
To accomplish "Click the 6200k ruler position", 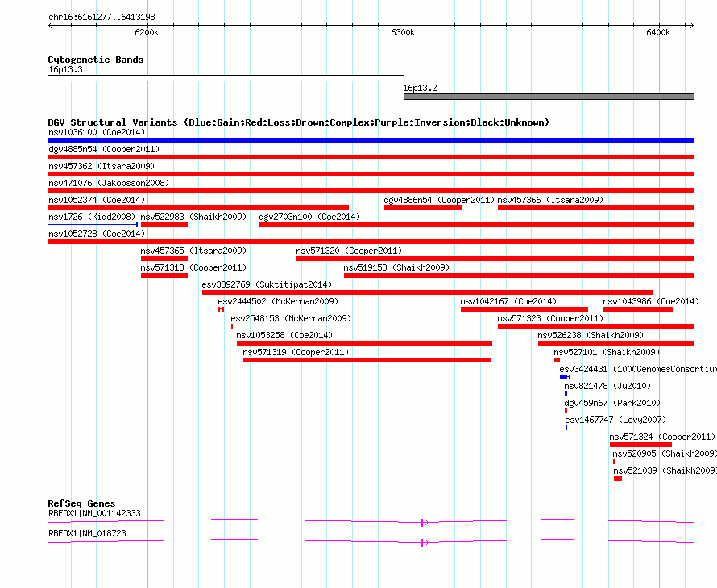I will [147, 32].
